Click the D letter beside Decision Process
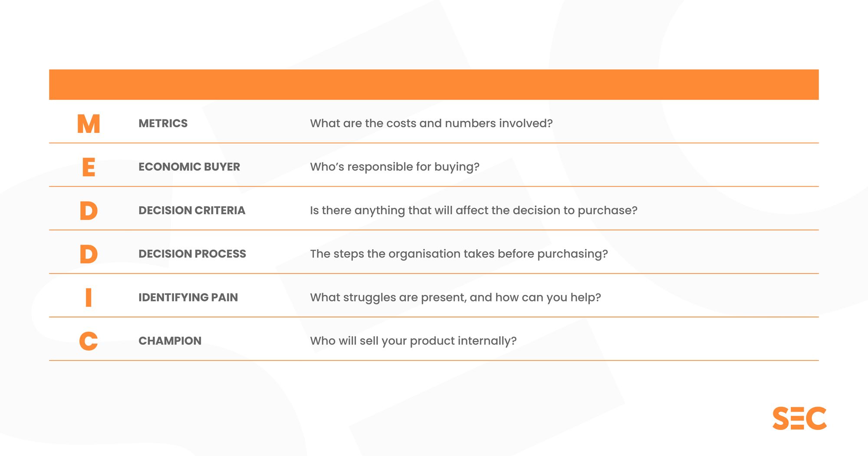This screenshot has width=868, height=456. [89, 254]
